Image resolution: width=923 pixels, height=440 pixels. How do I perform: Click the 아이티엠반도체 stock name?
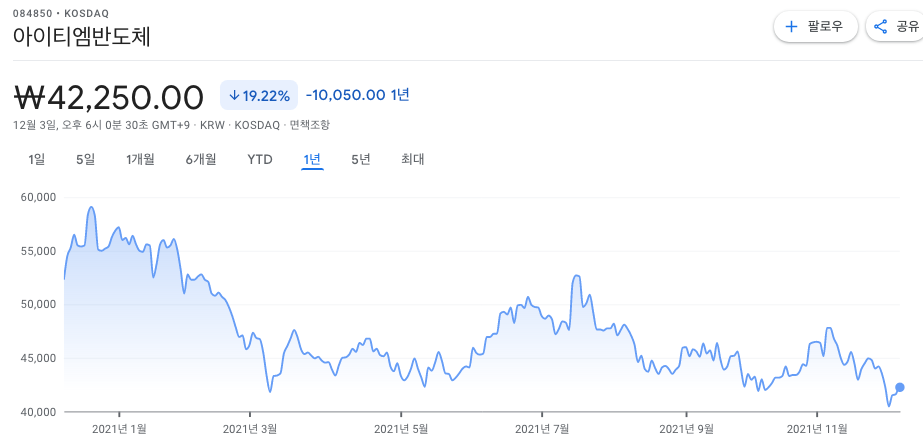pos(82,37)
